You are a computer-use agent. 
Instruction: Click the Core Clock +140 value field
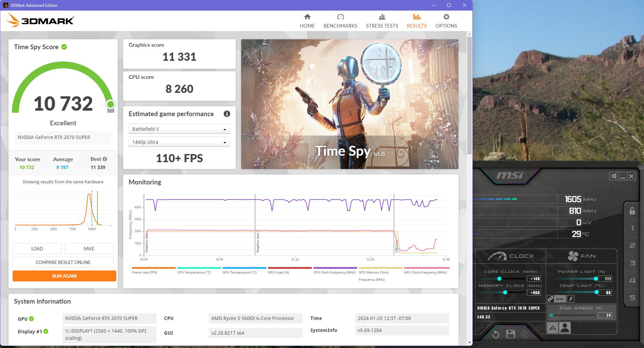point(535,279)
